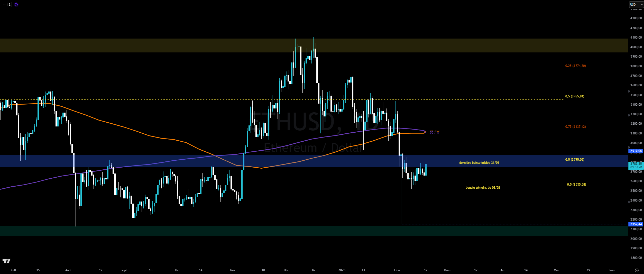Click the '2025' label on time axis
Screen dimensions: 644x274
(342, 270)
